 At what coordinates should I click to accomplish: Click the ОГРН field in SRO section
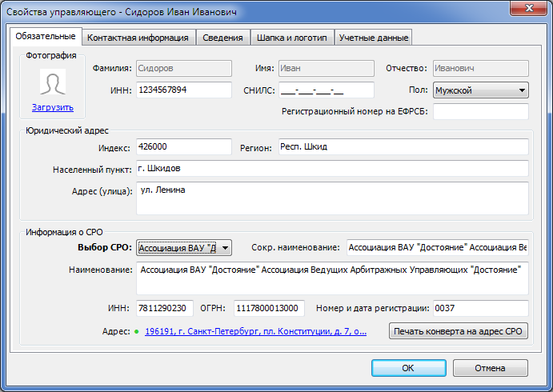pyautogui.click(x=269, y=308)
